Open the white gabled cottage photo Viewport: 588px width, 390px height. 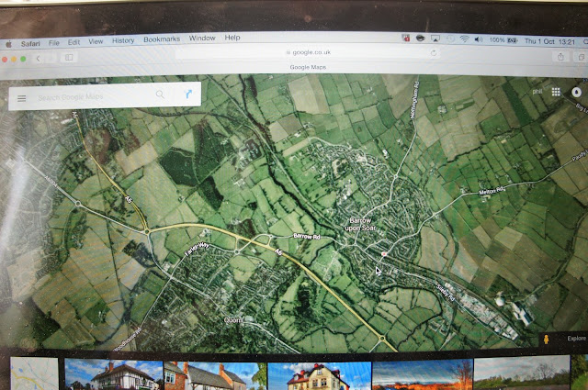pos(215,375)
